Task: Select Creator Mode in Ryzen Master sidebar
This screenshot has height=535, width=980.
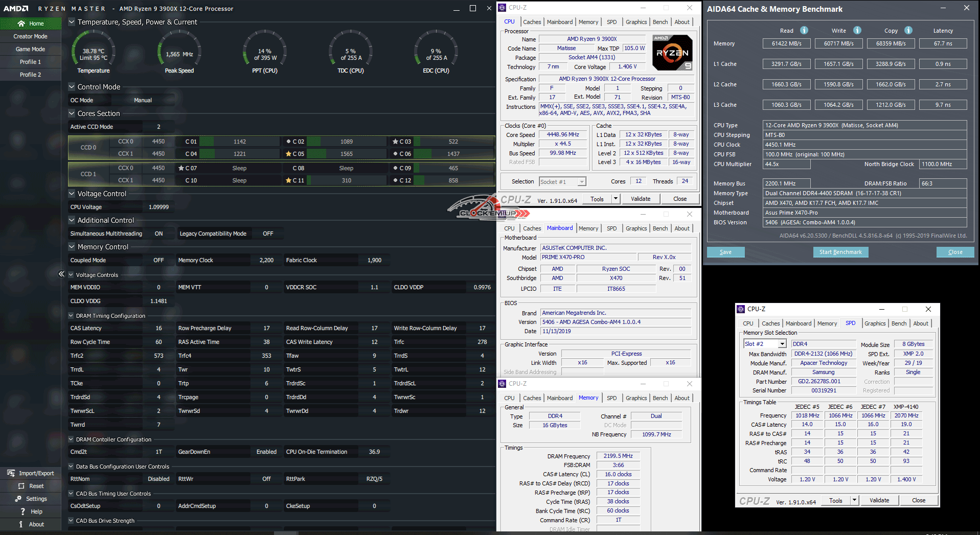Action: pos(30,36)
